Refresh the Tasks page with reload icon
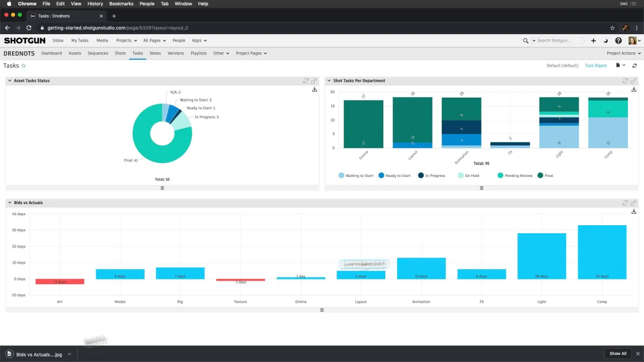Image resolution: width=644 pixels, height=362 pixels. pos(634,66)
